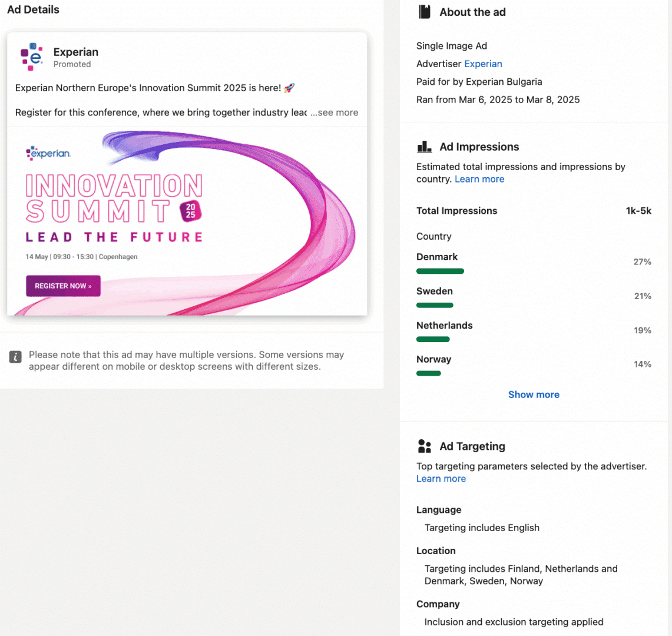
Task: Click the Company targeting heading
Action: (438, 604)
